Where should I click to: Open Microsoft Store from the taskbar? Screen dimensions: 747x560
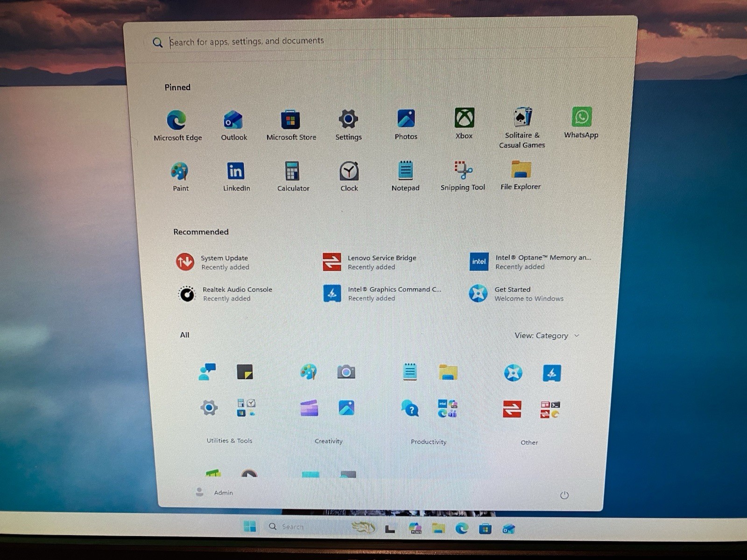(x=485, y=529)
